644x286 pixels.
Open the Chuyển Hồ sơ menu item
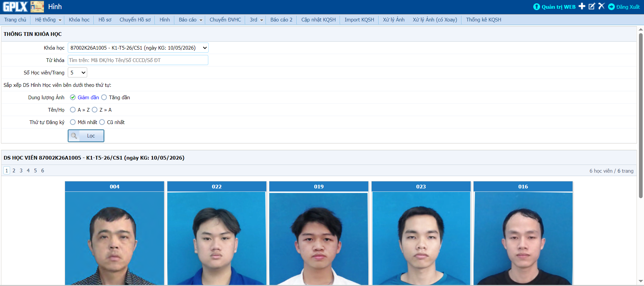[x=135, y=20]
